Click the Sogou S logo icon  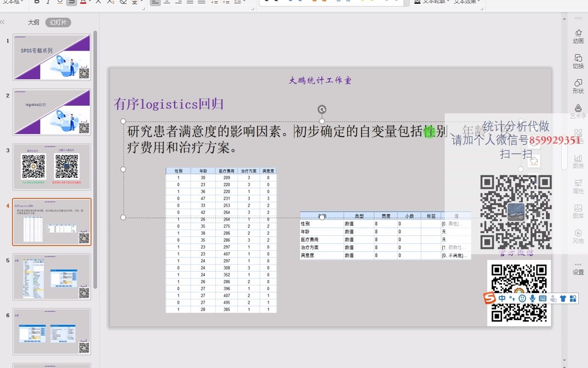click(490, 299)
